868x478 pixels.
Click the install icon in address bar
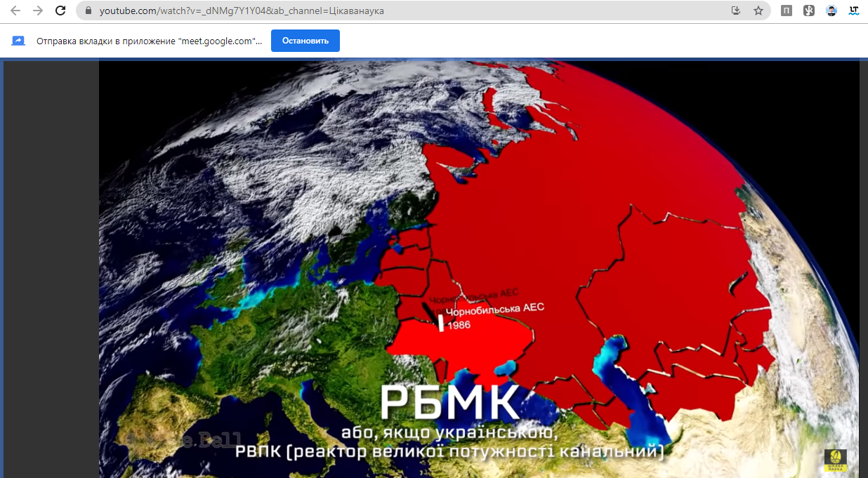click(x=736, y=11)
